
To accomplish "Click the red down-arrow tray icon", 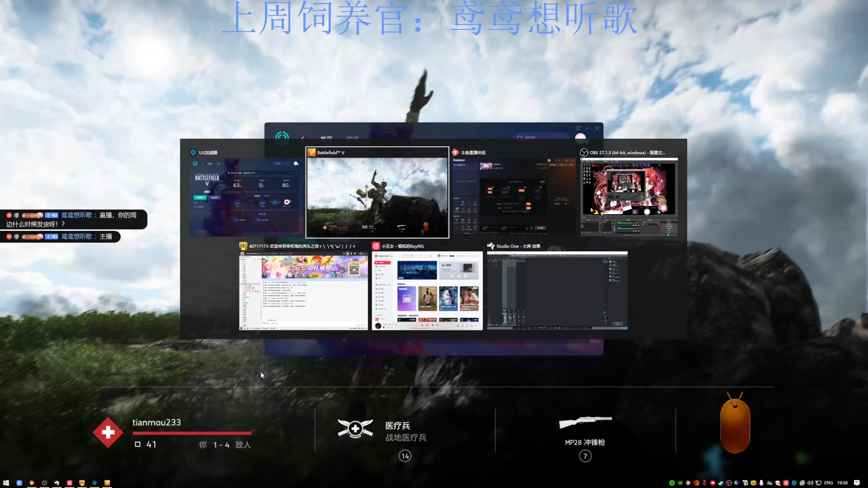I will click(704, 483).
